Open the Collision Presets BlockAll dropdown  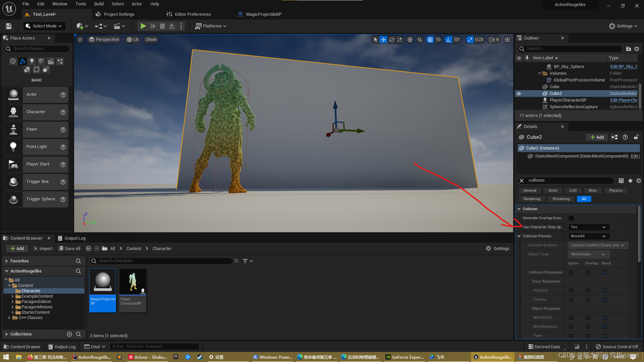[589, 236]
